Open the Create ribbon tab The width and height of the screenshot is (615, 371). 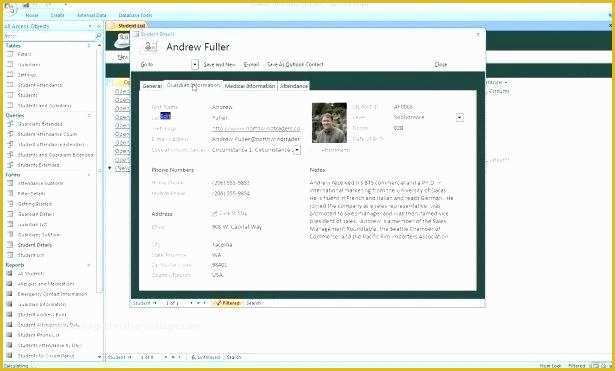pos(57,15)
